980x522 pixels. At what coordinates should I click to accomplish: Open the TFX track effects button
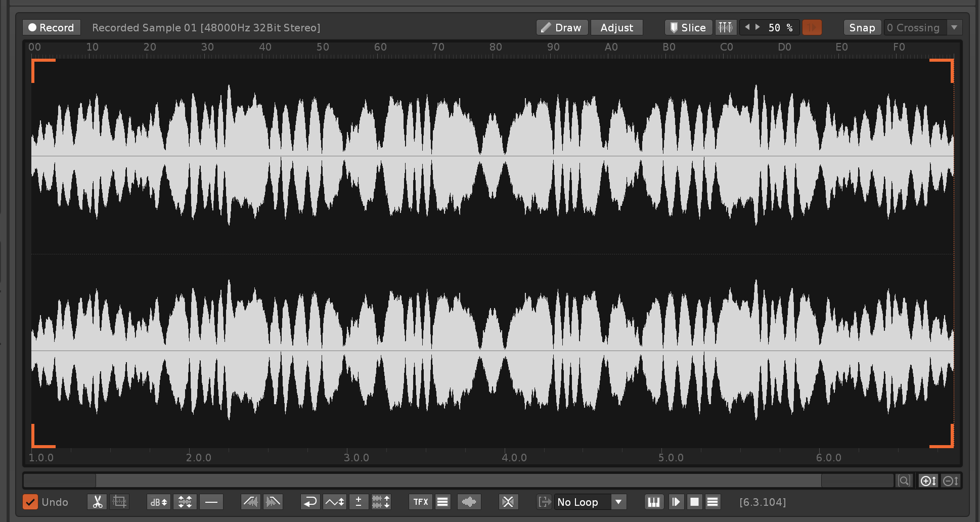click(420, 502)
